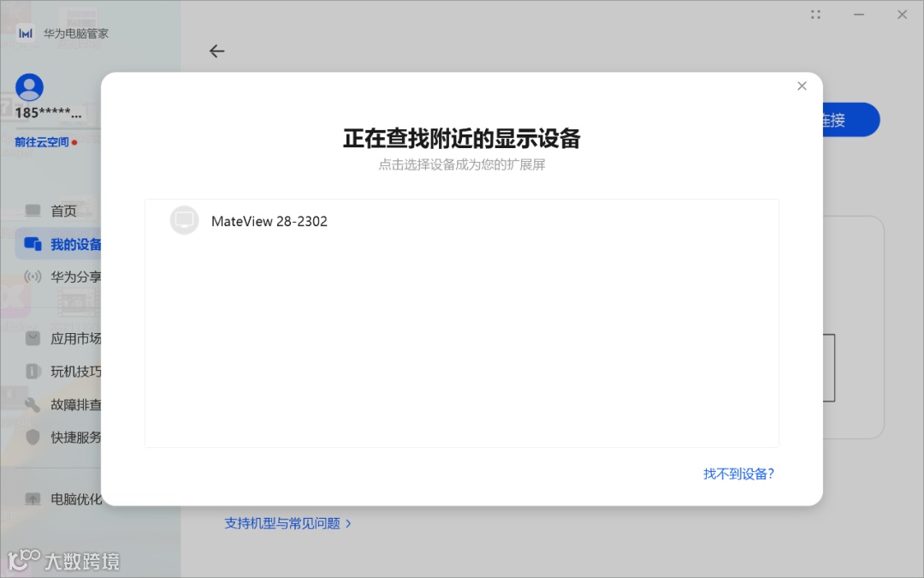
Task: Click the user avatar icon
Action: [29, 87]
